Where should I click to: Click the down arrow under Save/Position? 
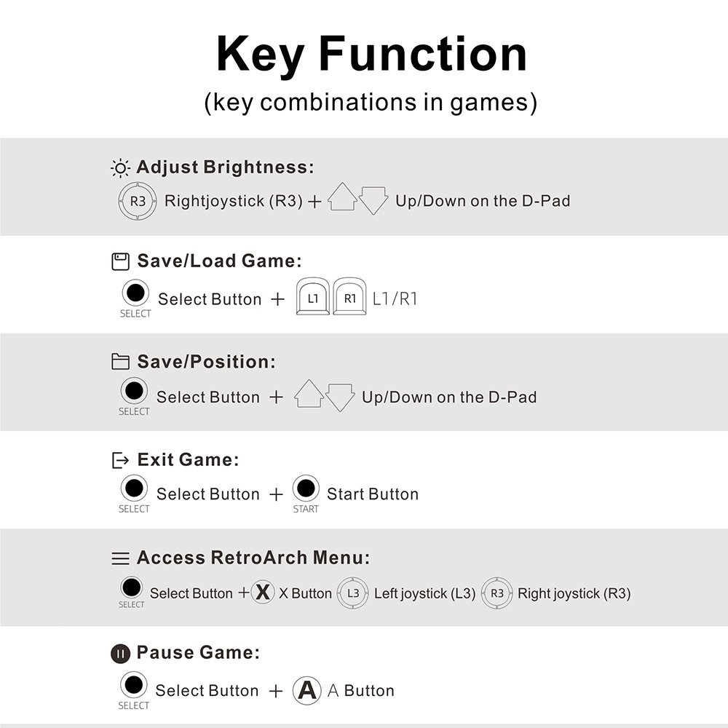(340, 397)
